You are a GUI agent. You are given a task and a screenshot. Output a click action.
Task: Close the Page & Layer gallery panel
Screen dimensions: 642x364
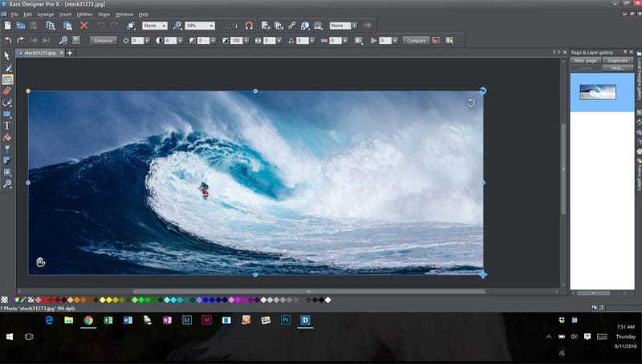click(x=631, y=52)
